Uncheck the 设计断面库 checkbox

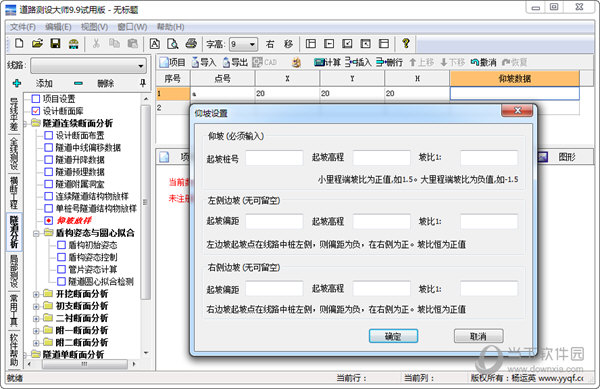[x=36, y=111]
